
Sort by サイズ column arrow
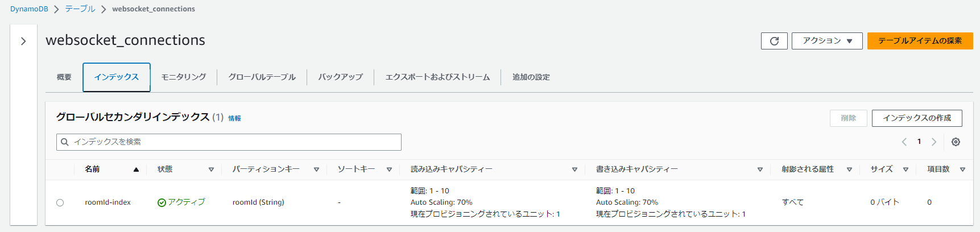(x=905, y=169)
